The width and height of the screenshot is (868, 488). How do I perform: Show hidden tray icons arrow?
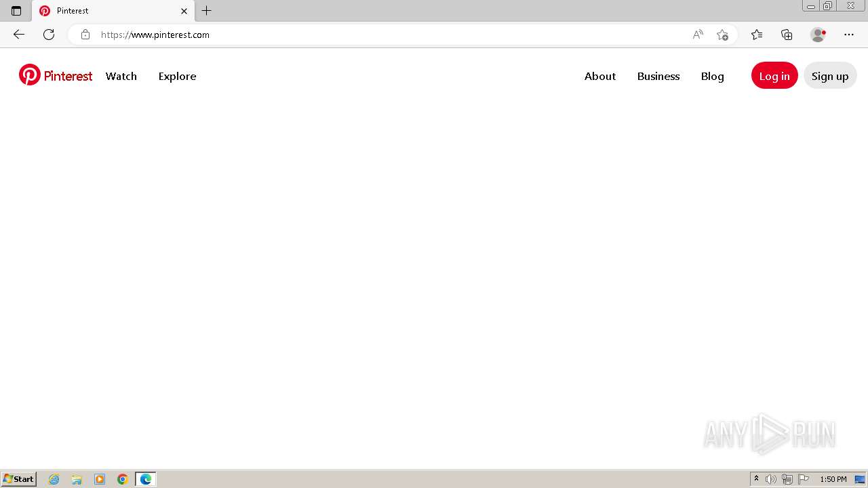pyautogui.click(x=756, y=479)
